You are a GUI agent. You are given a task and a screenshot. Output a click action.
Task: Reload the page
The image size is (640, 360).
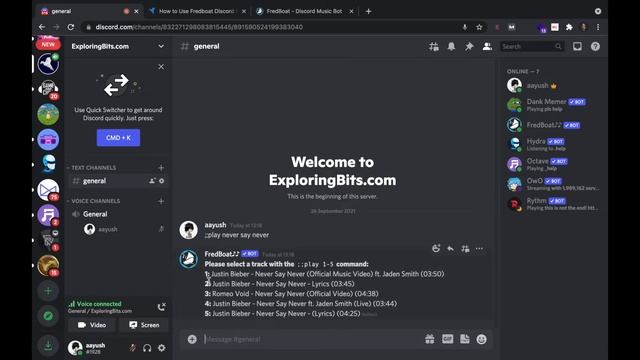[x=71, y=27]
